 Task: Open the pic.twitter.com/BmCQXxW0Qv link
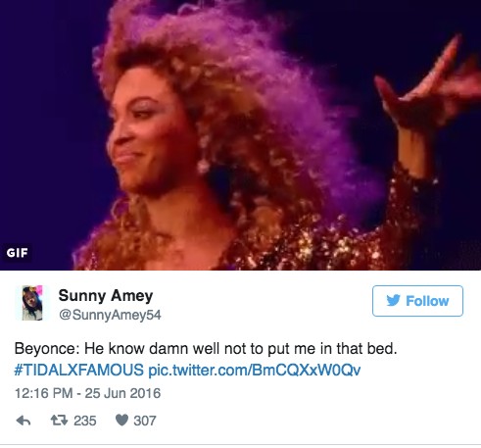[x=255, y=370]
